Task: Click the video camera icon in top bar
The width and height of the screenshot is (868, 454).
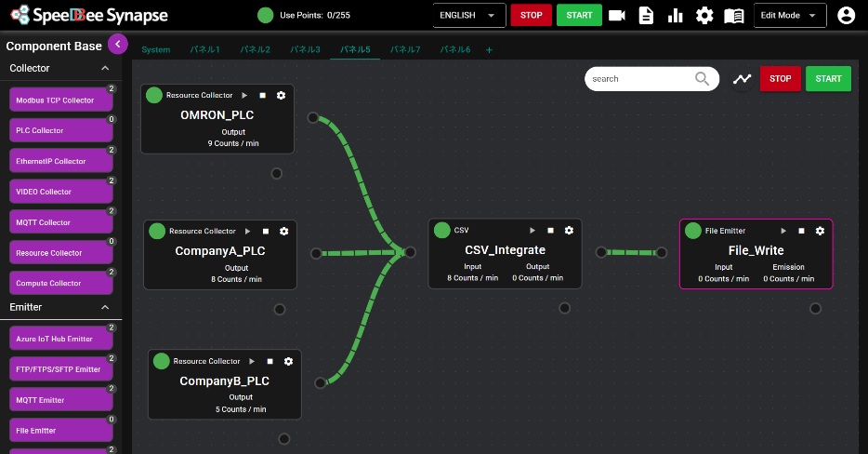Action: click(617, 16)
